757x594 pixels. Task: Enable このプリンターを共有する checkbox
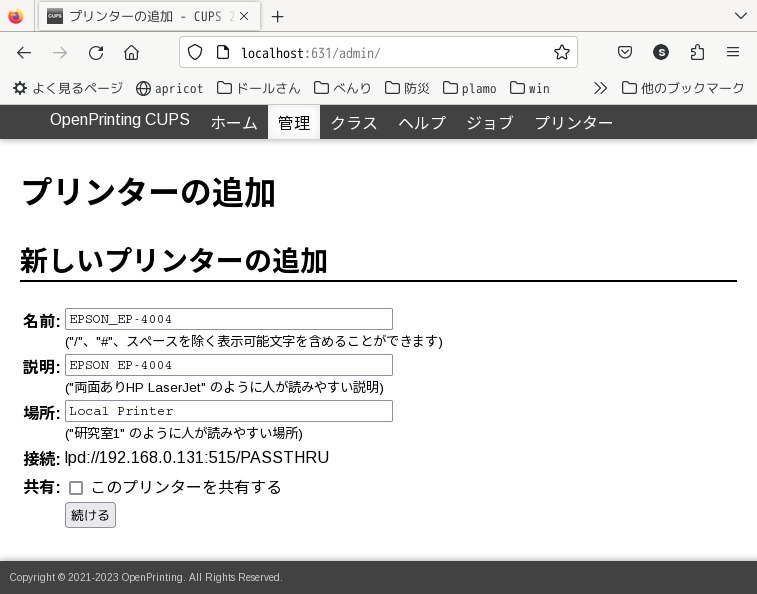(76, 488)
